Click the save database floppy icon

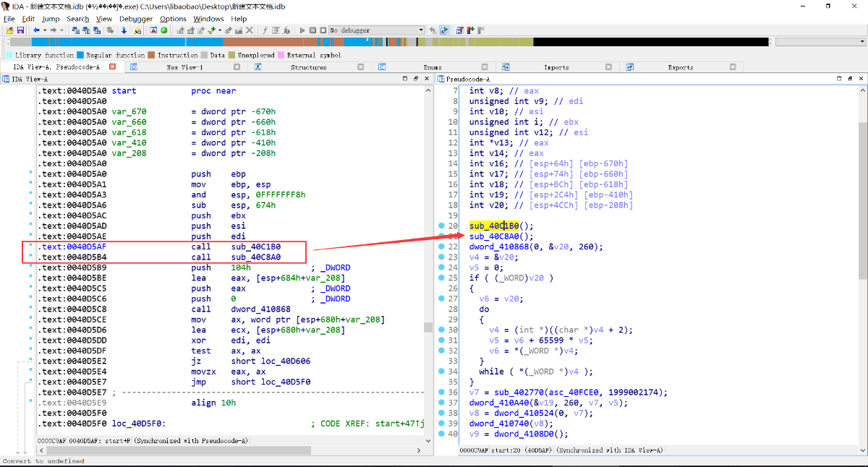[20, 30]
